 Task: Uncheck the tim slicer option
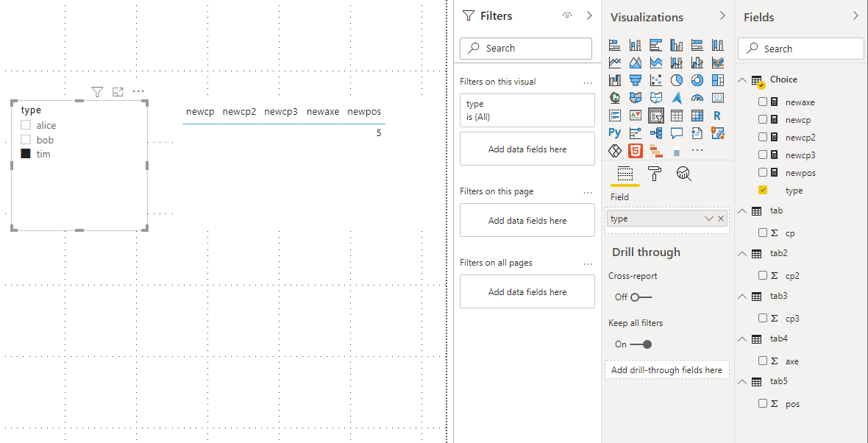click(26, 154)
